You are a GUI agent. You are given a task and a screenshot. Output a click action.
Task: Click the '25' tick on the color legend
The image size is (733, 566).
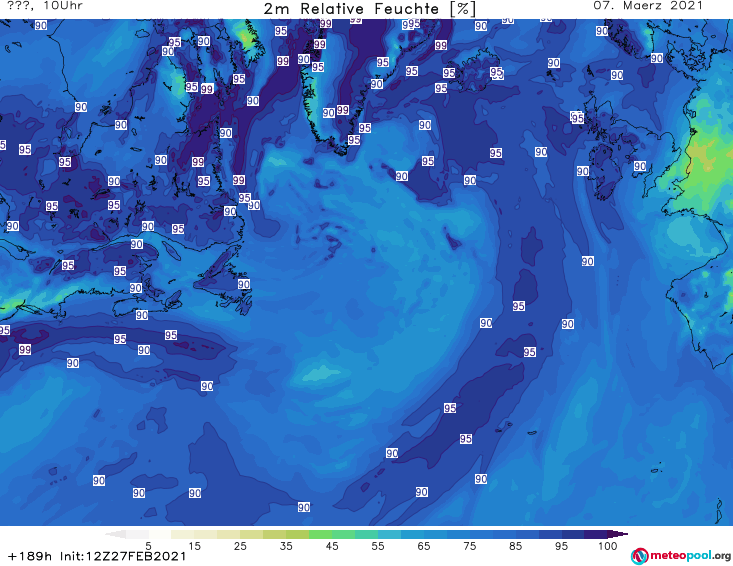[240, 546]
